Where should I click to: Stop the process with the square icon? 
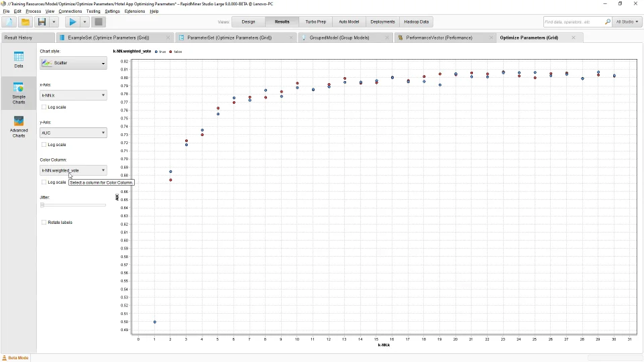(x=98, y=21)
